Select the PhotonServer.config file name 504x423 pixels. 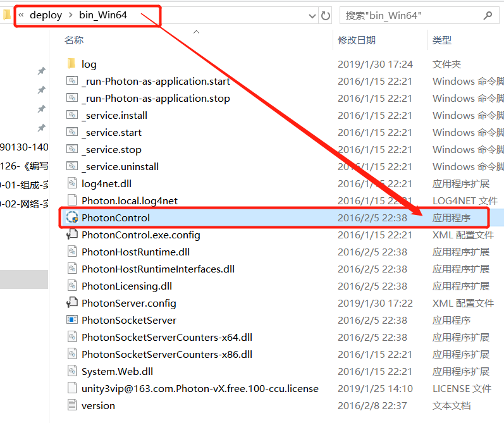129,303
